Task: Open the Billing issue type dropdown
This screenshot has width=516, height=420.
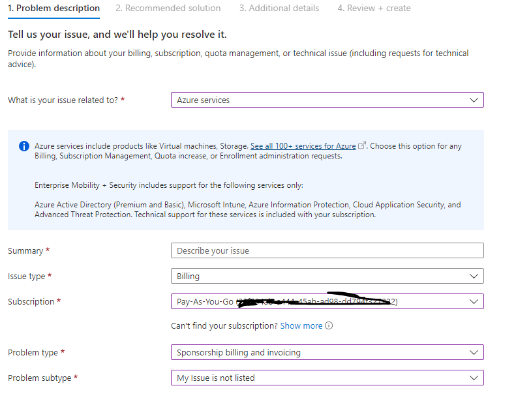Action: (x=327, y=277)
